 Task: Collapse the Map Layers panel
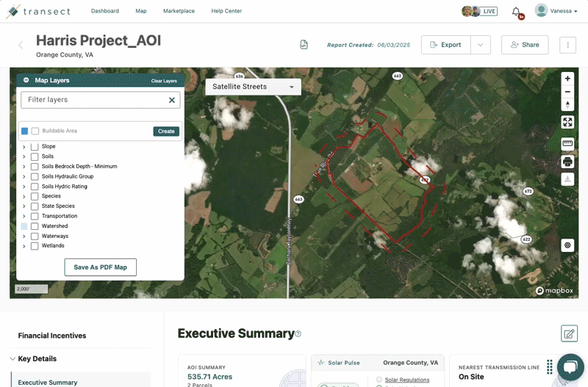coord(26,80)
